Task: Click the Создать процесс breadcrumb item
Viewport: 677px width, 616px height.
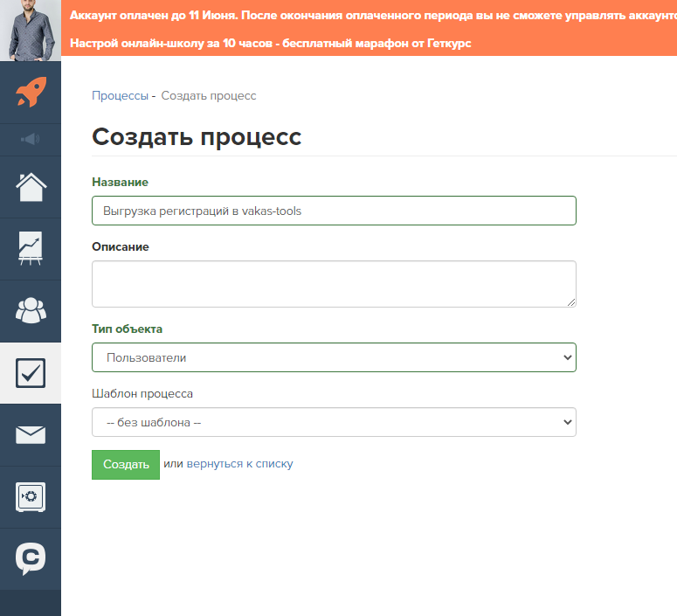Action: (x=208, y=95)
